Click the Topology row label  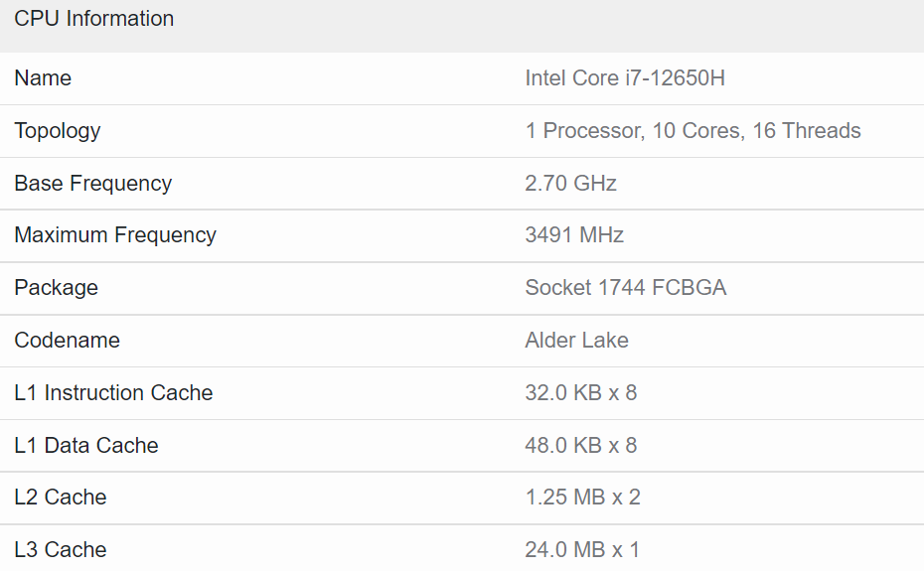(x=58, y=131)
